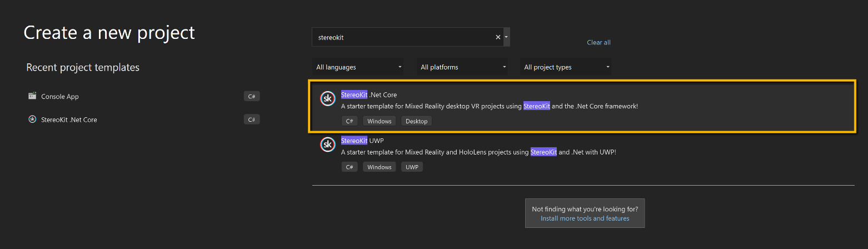Click the UWP tag under StereoKit UWP
This screenshot has height=249, width=868.
(x=412, y=167)
